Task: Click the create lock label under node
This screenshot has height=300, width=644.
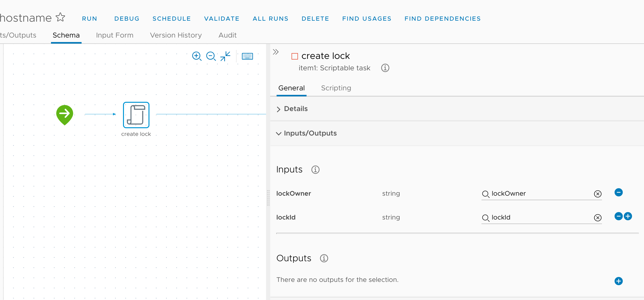Action: click(x=136, y=134)
